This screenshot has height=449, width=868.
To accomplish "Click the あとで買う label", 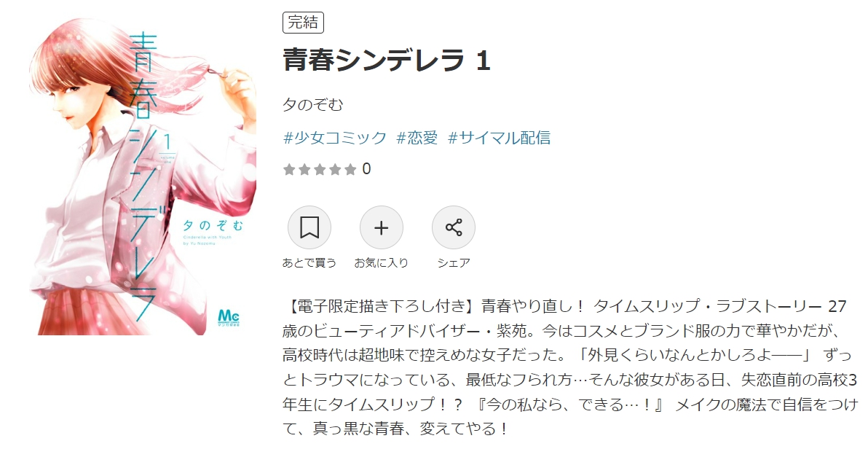I will click(x=309, y=262).
